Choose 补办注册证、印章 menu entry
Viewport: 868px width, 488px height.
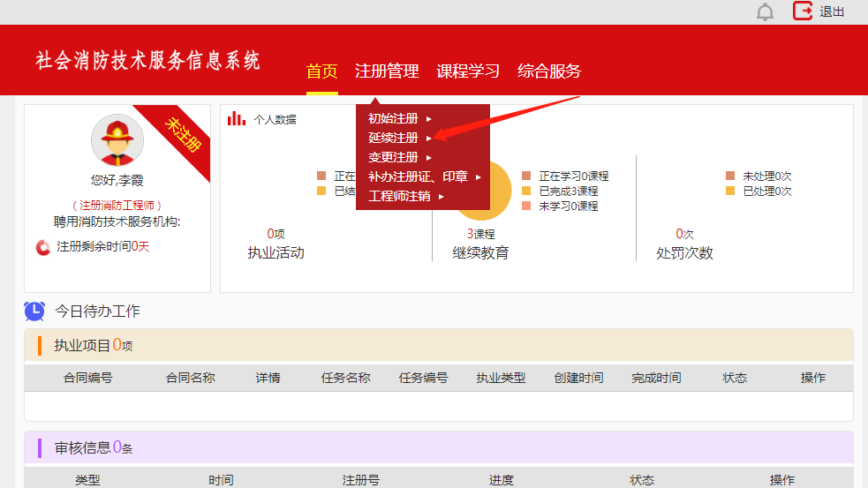tap(418, 176)
